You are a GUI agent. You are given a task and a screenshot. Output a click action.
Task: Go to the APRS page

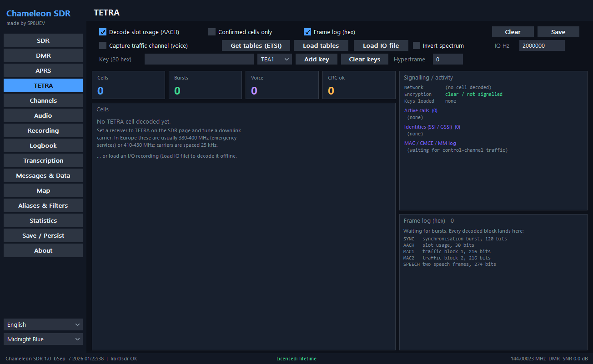coord(43,70)
